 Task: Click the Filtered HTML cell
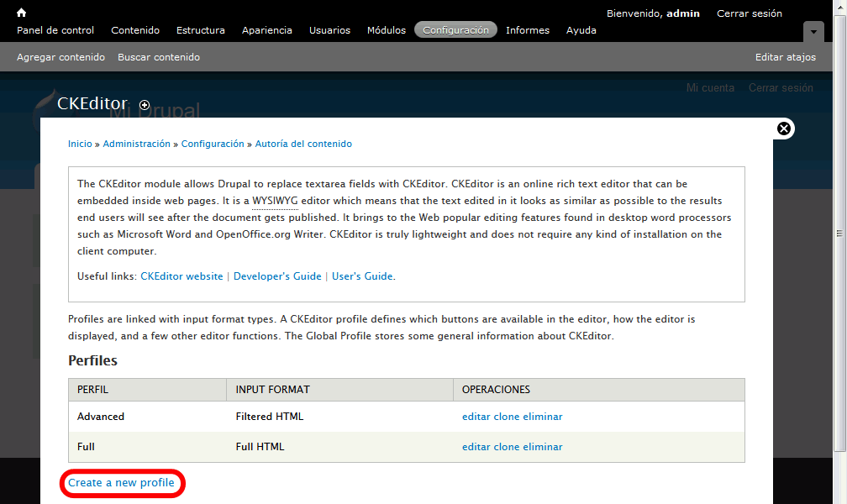click(339, 417)
